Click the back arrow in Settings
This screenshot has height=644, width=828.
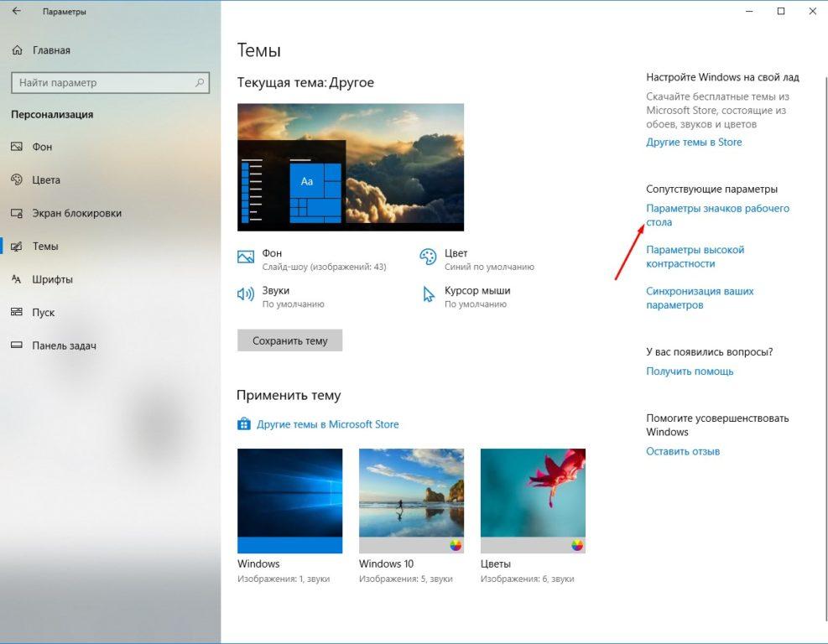(x=17, y=11)
